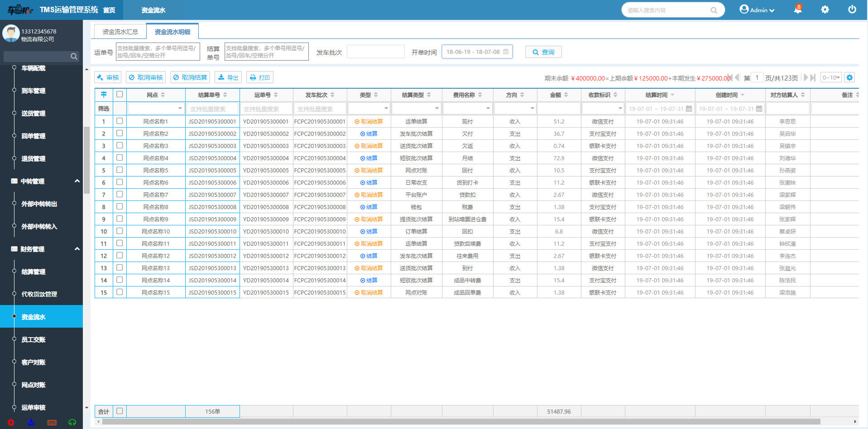Viewport: 868px width, 429px height.
Task: Click the red gear icon in sidebar footer
Action: point(11,422)
